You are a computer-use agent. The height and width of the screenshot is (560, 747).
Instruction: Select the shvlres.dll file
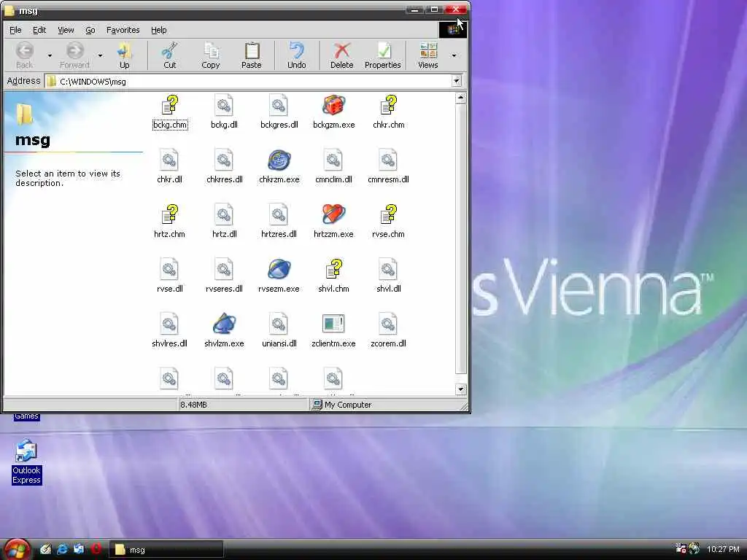(x=169, y=332)
